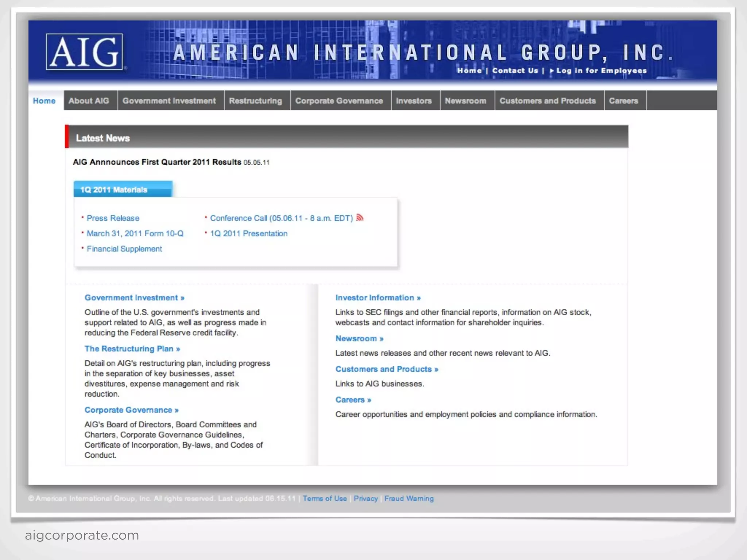Click the aigcorporate.com caption text

[82, 535]
